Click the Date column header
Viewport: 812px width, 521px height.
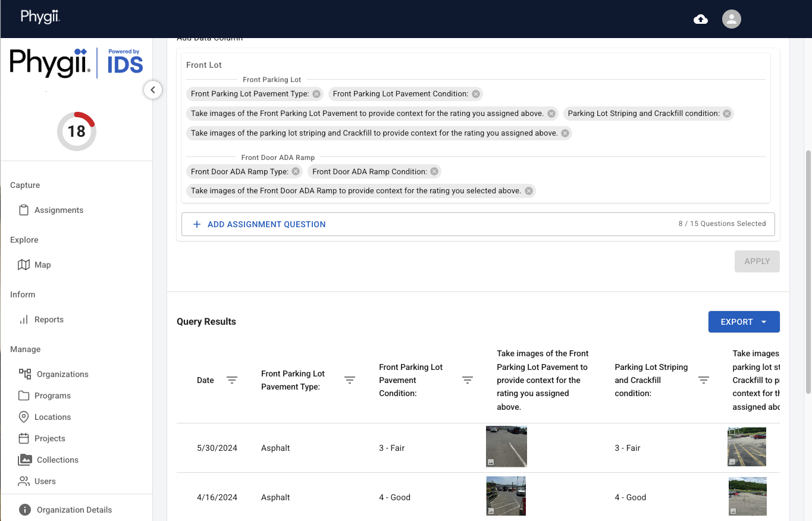tap(205, 381)
